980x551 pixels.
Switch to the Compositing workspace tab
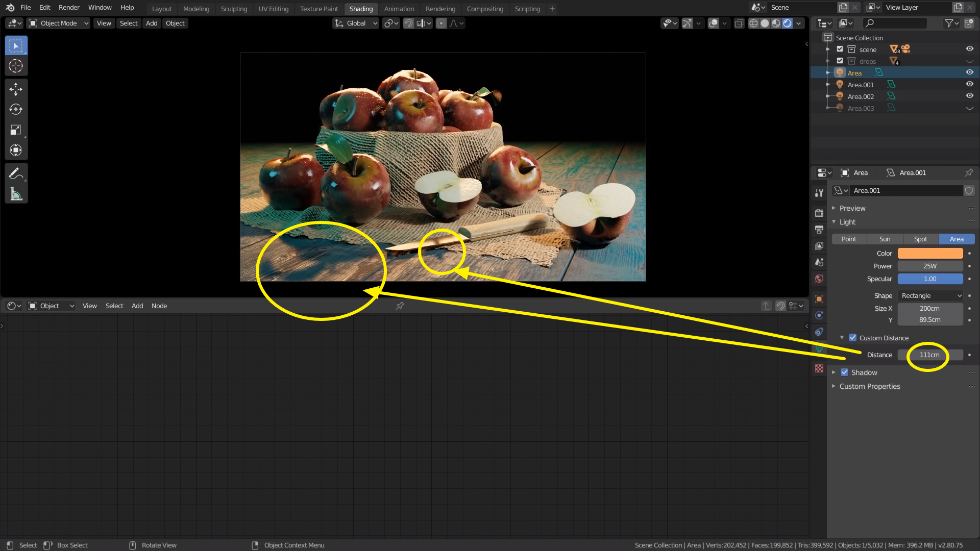click(484, 9)
